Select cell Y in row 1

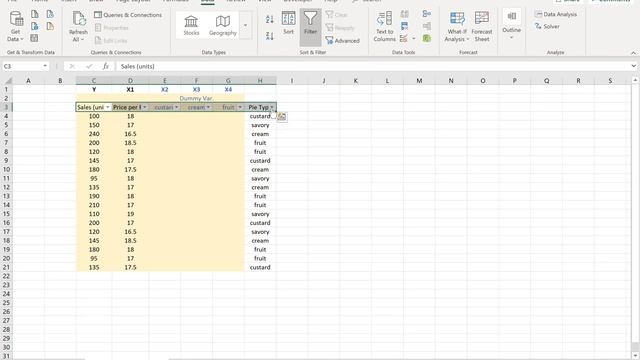point(94,89)
